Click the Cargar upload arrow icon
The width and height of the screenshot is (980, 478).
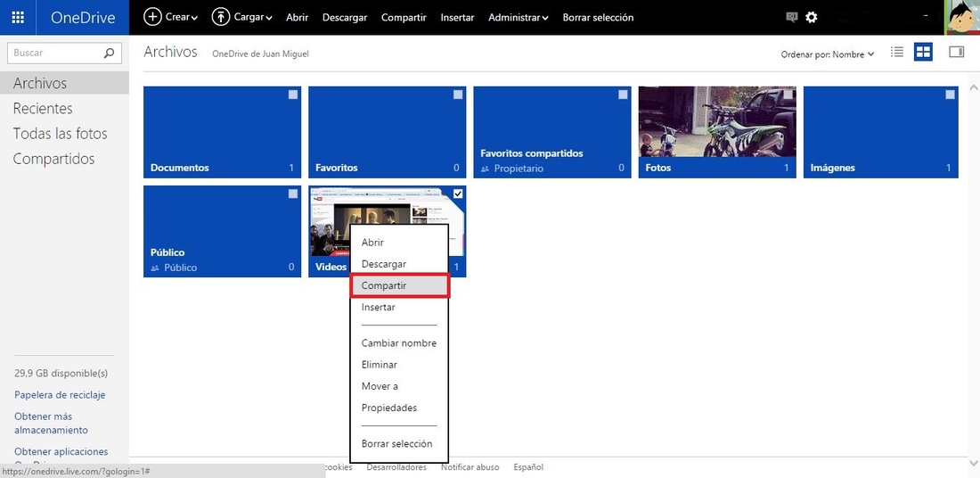tap(221, 17)
